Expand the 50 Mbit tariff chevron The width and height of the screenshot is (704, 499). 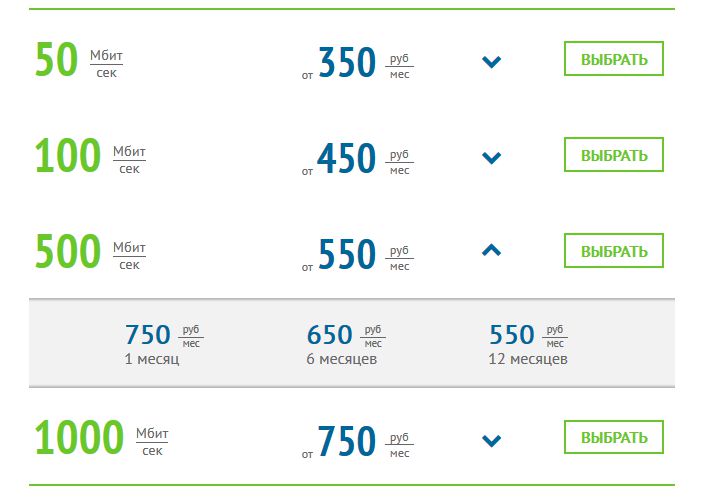(x=491, y=62)
